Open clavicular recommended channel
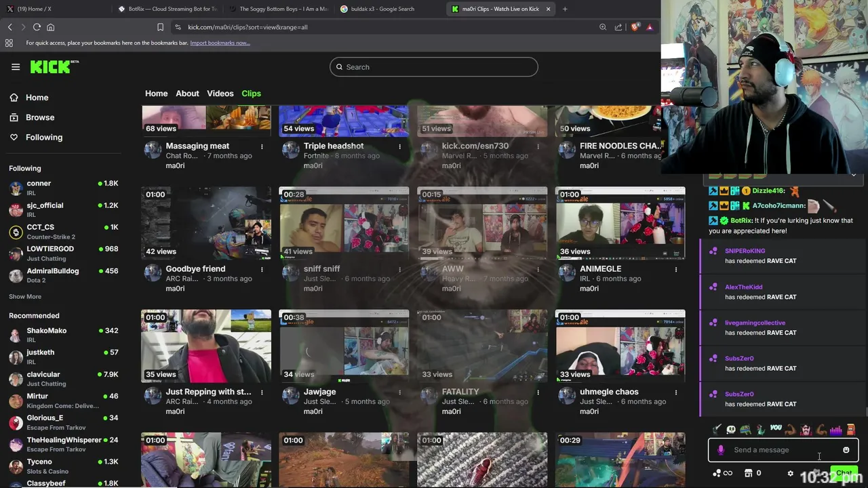The width and height of the screenshot is (868, 488). coord(64,378)
